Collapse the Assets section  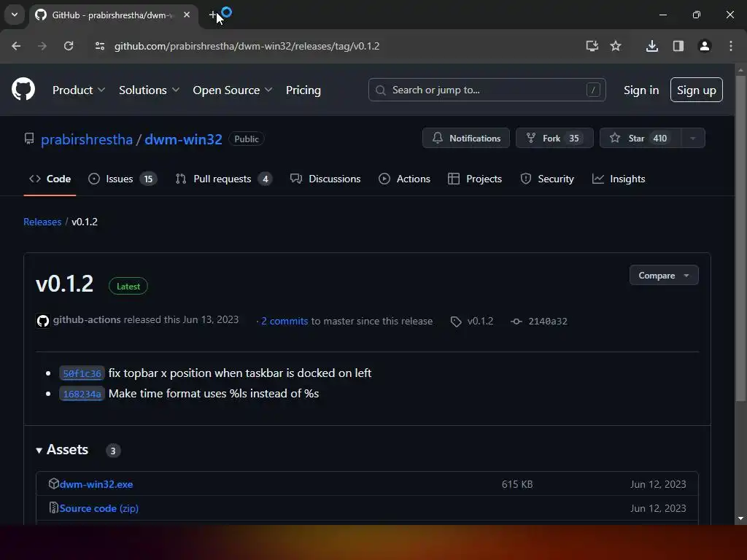pos(62,449)
